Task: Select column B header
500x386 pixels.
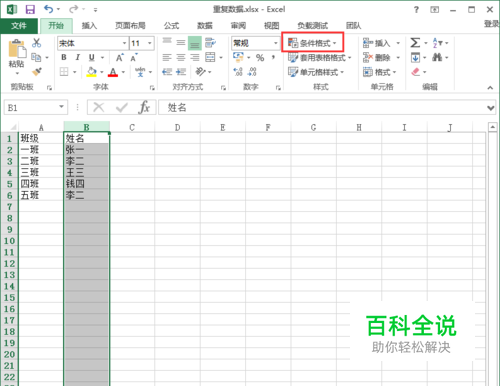Action: click(x=87, y=127)
